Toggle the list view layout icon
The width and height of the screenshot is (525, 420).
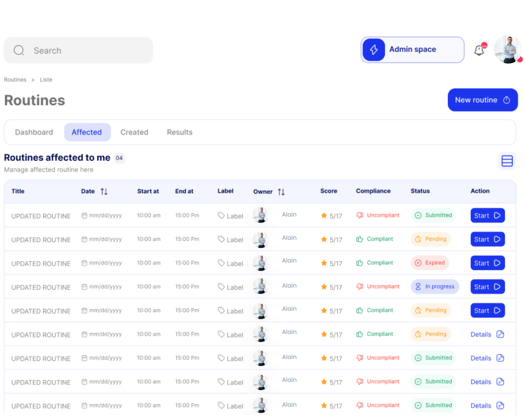pos(507,161)
